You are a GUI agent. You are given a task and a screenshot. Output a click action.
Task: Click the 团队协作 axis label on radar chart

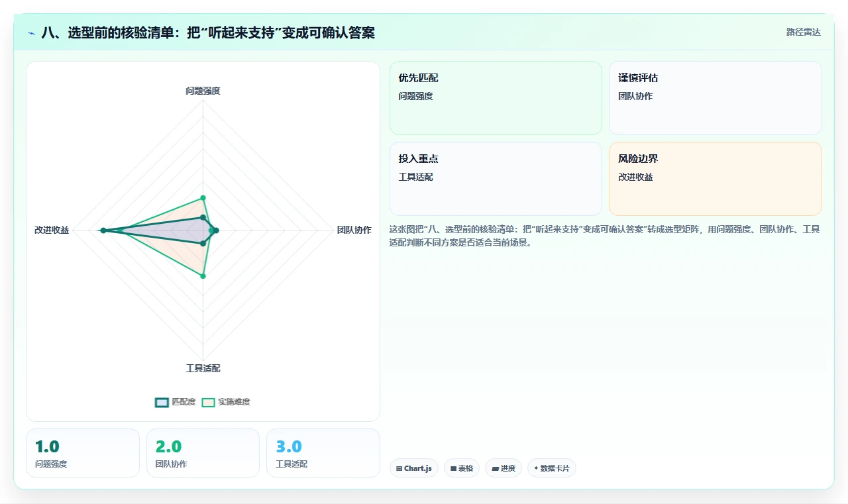(354, 230)
